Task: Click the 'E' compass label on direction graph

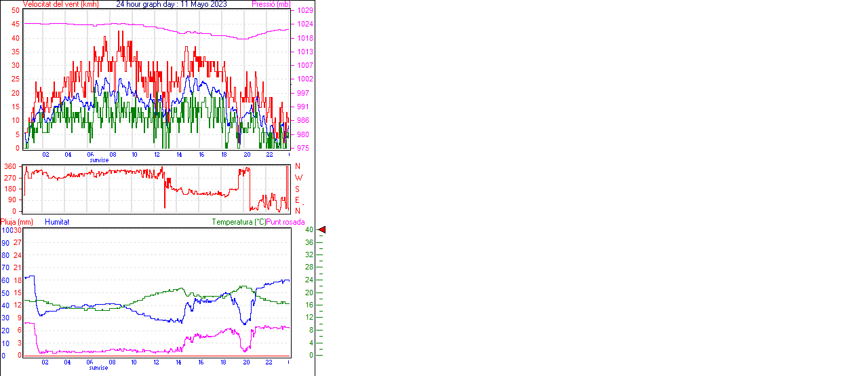Action: 297,200
